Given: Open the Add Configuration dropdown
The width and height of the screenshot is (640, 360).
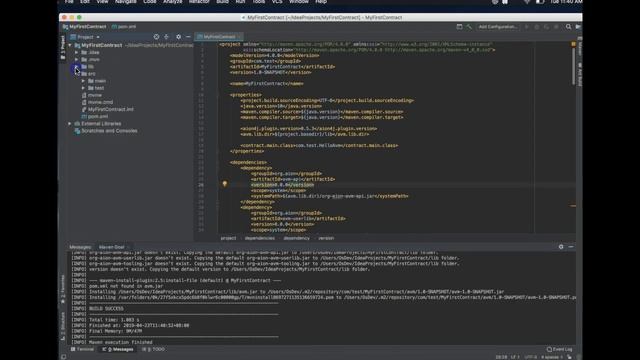Looking at the screenshot, I should click(x=498, y=27).
